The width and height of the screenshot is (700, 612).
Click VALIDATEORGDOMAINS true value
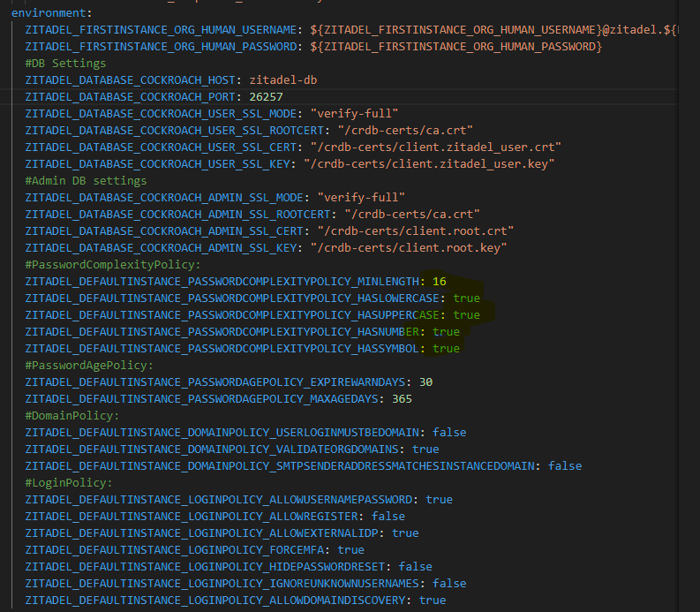tap(425, 449)
